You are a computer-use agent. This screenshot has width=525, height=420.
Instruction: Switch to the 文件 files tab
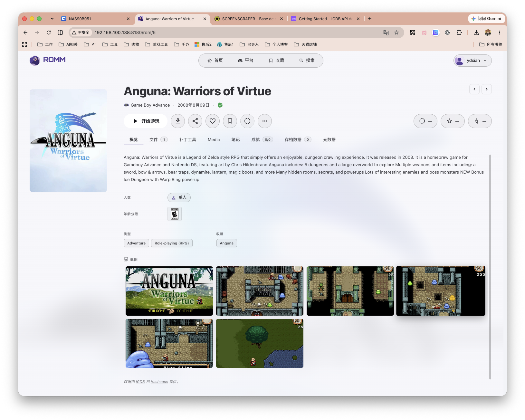coord(158,139)
